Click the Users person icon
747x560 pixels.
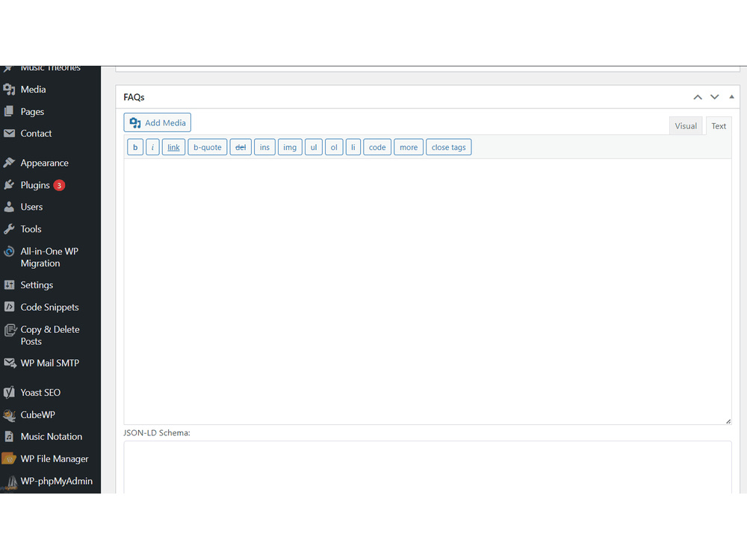pos(9,207)
